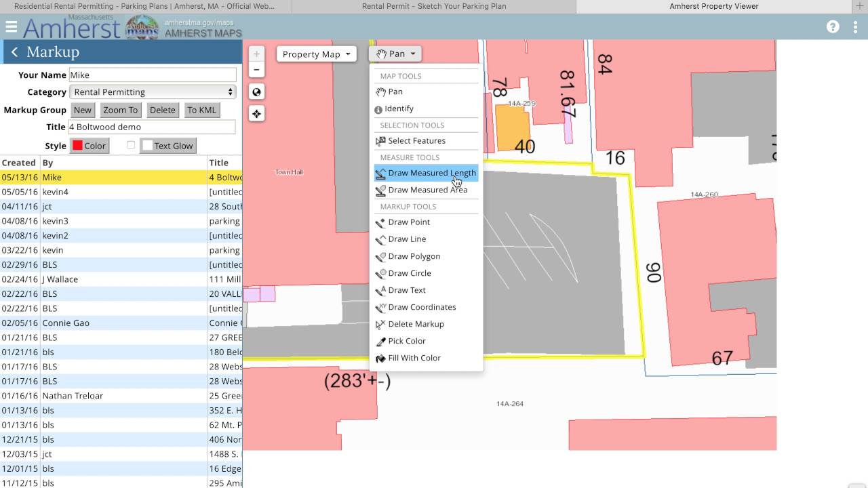Viewport: 868px width, 488px height.
Task: Click the New markup group button
Action: click(83, 110)
